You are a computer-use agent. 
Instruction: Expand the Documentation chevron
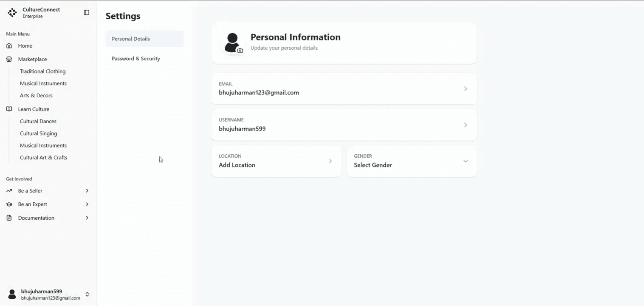(87, 218)
